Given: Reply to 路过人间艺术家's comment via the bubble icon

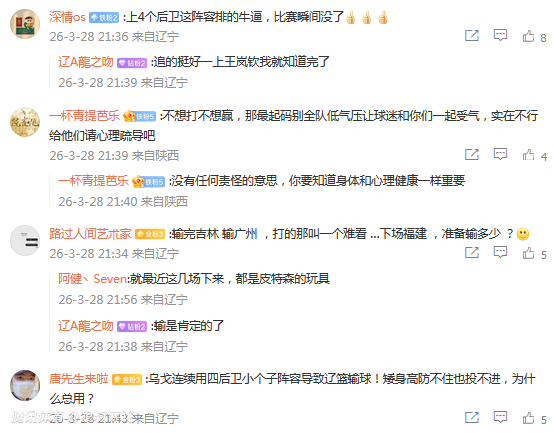Looking at the screenshot, I should [500, 253].
